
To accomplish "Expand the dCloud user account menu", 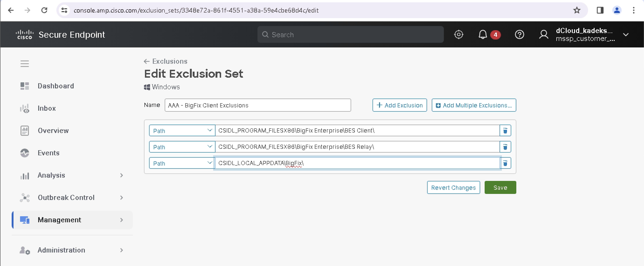I will pos(626,34).
